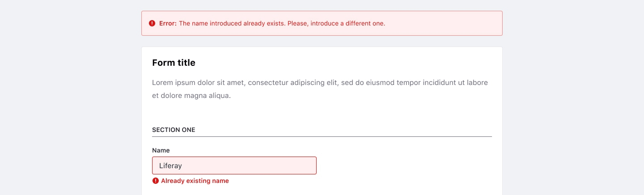The width and height of the screenshot is (644, 195).
Task: Click "Lorem ipsum dolor sit amet" text
Action: pos(198,82)
